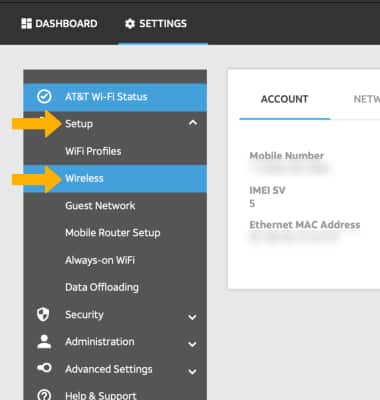Click the Security shield icon
Viewport: 380px width, 400px height.
tap(43, 314)
